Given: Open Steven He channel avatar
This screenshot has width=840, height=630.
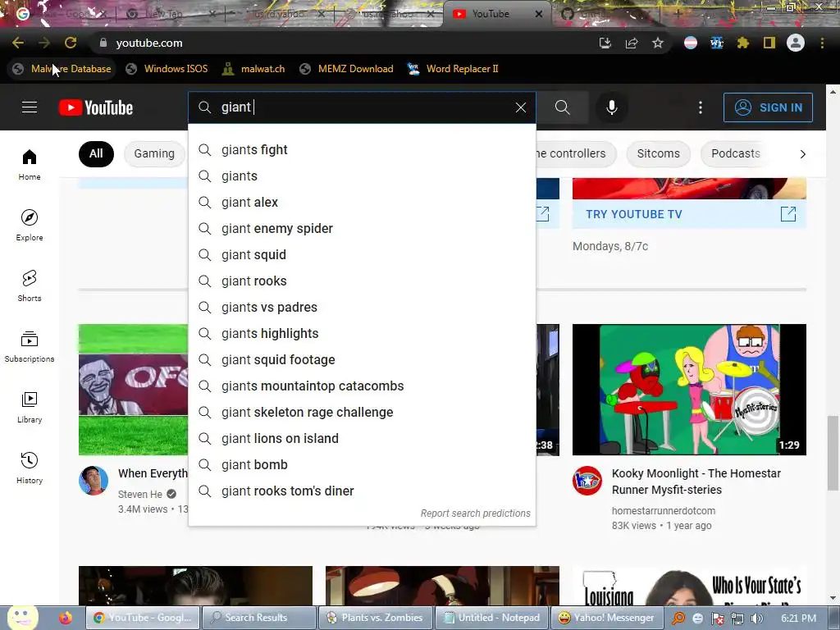Looking at the screenshot, I should (x=94, y=480).
